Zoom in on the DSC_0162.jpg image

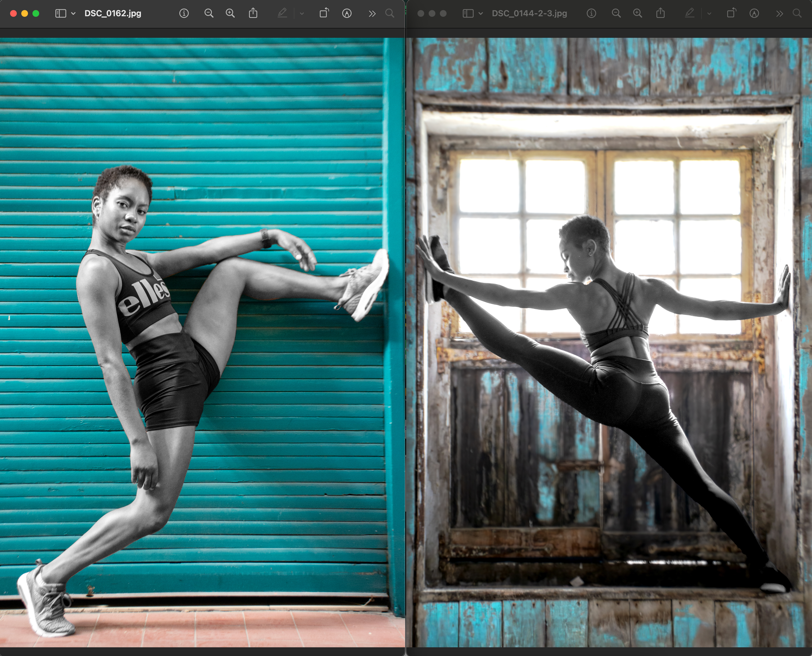click(230, 14)
